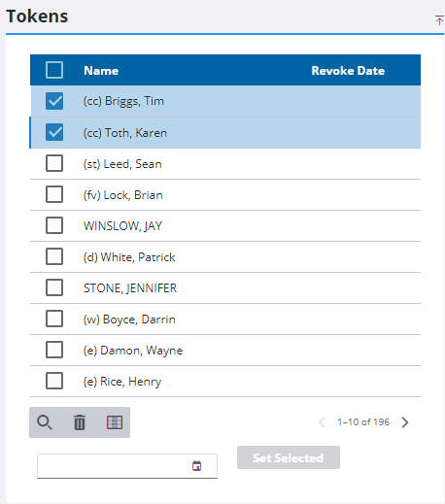Image resolution: width=445 pixels, height=504 pixels.
Task: Uncheck the (cc) Toth, Karen checkbox
Action: tap(54, 132)
